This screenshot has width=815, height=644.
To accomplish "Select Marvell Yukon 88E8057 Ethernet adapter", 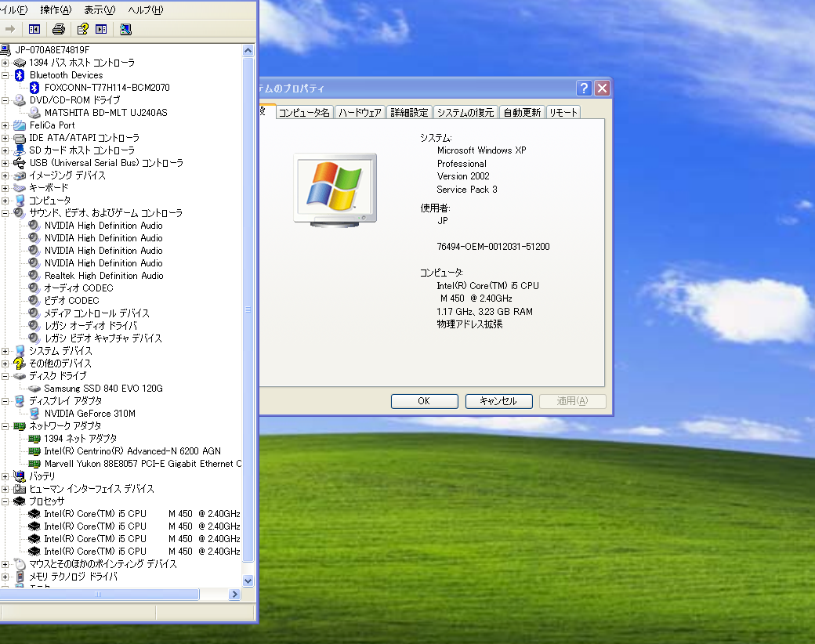I will click(x=143, y=464).
